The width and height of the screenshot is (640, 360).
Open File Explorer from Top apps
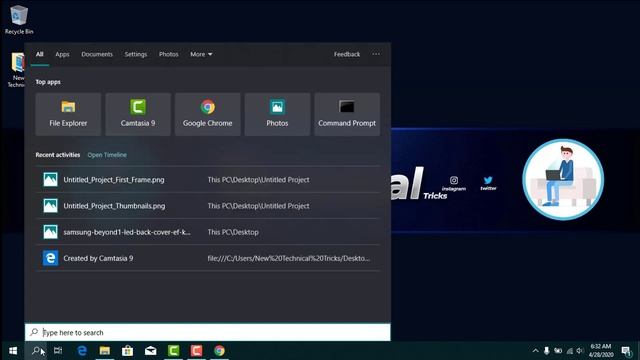point(68,114)
